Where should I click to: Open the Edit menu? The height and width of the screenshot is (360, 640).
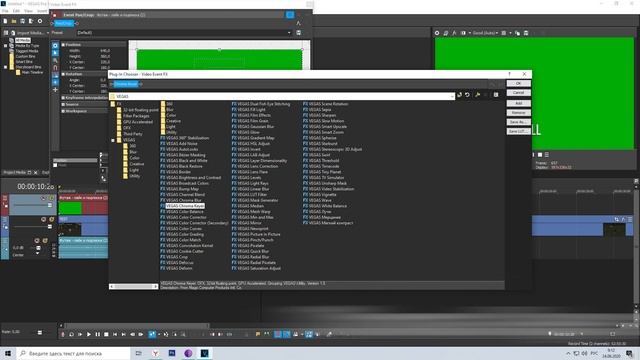tap(16, 11)
